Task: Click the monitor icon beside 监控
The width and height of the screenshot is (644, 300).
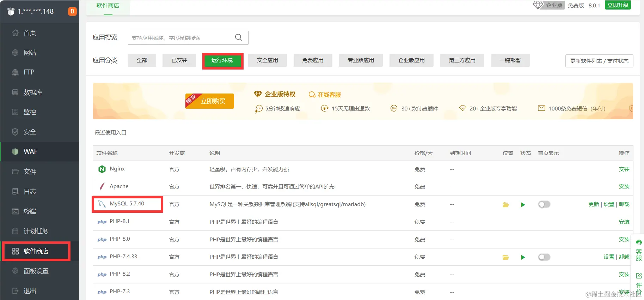Action: (15, 112)
